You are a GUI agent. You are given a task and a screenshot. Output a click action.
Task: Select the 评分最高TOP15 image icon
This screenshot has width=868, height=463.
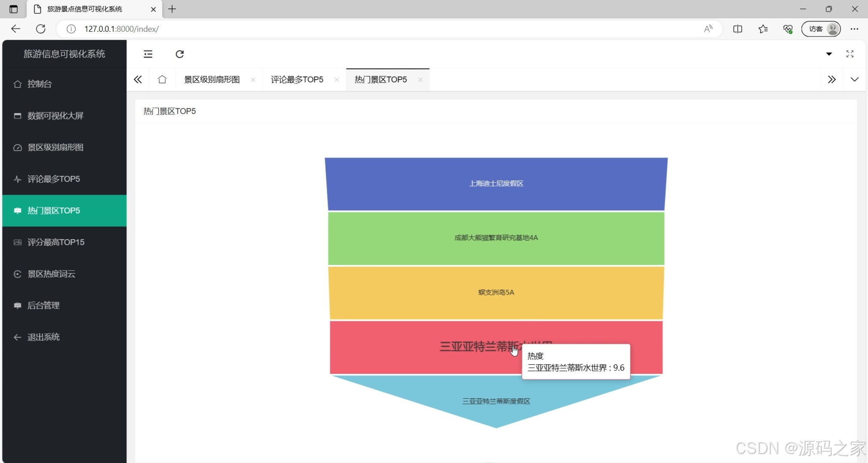click(17, 242)
